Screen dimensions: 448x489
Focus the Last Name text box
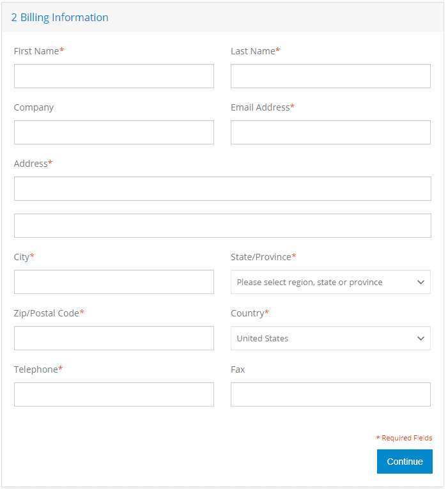[330, 76]
